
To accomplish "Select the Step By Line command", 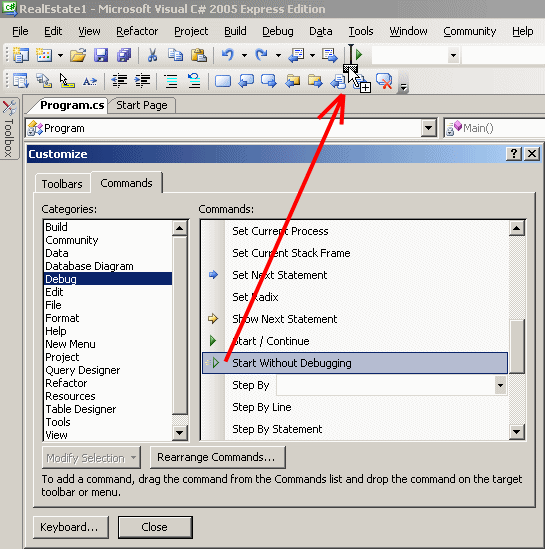I will (x=355, y=407).
